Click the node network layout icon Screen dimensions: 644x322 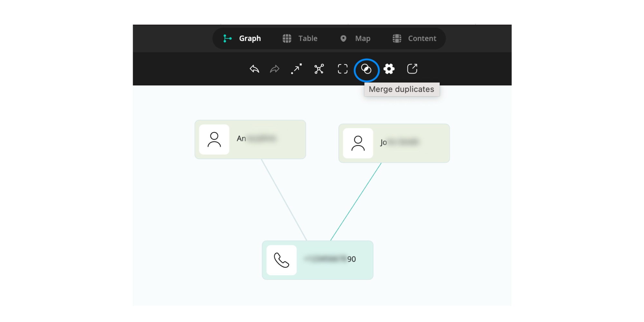tap(319, 69)
